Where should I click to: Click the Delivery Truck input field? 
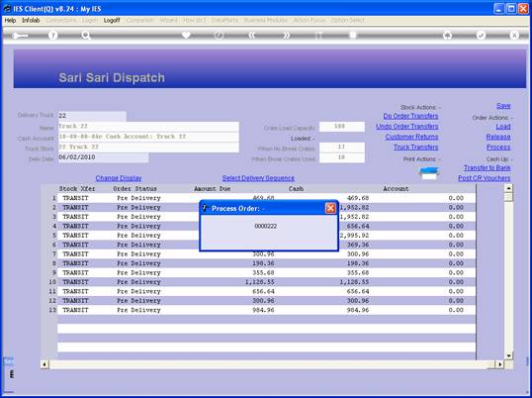[92, 116]
